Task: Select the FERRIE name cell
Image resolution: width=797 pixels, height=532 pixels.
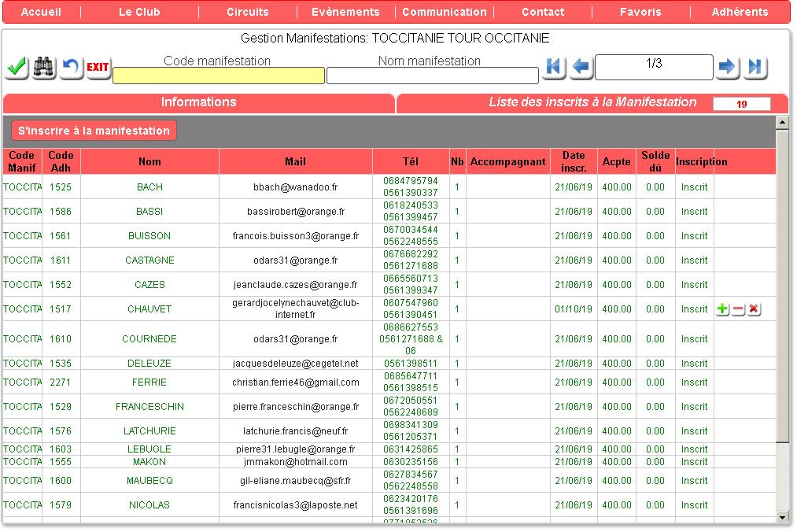Action: 150,382
